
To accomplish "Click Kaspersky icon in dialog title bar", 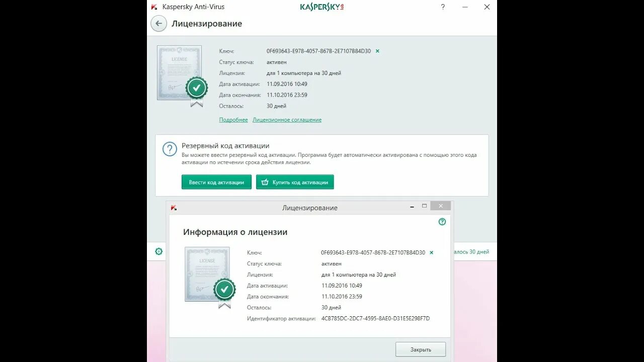I will click(x=174, y=208).
